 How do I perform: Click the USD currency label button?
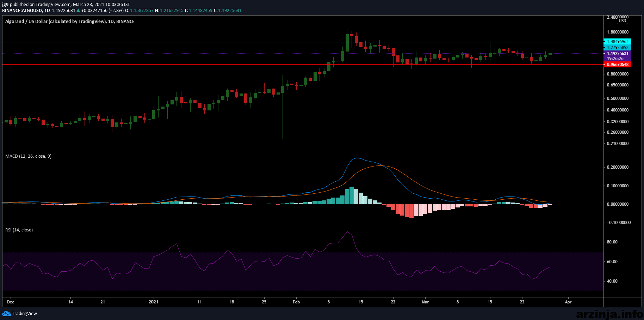click(x=623, y=21)
